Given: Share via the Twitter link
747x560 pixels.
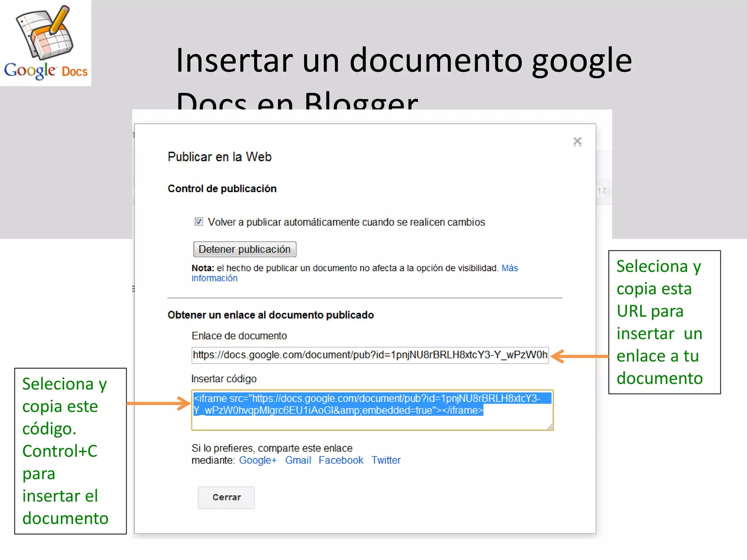Looking at the screenshot, I should 386,460.
